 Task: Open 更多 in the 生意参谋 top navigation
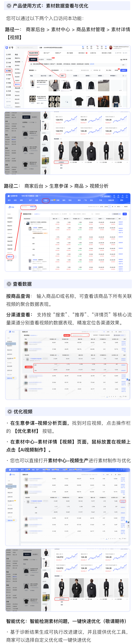(122, 200)
